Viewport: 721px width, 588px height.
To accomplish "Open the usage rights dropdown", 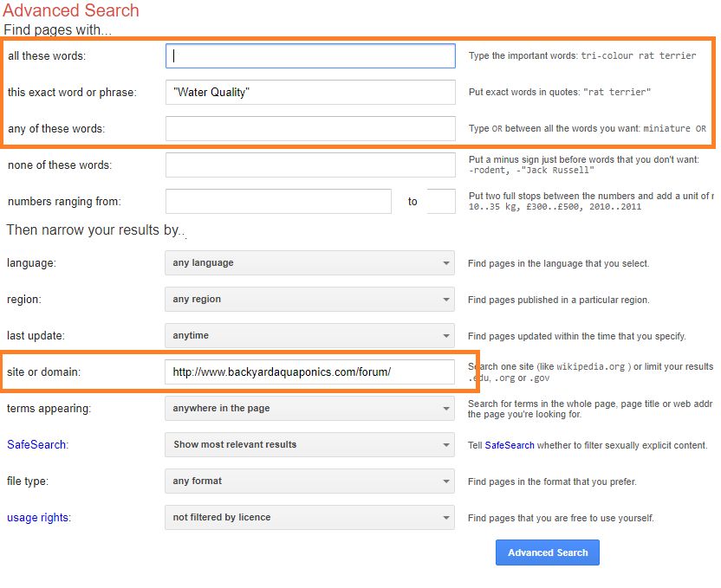I will (309, 517).
